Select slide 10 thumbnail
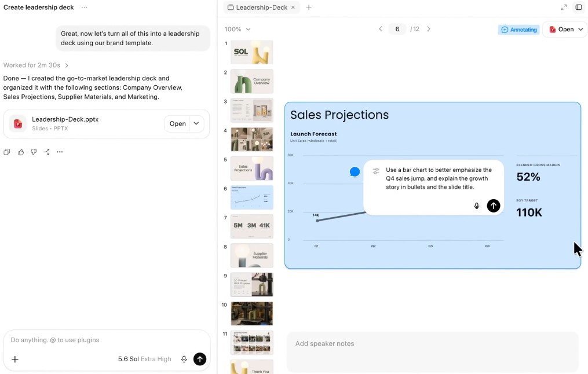Viewport: 588px width, 374px height. [251, 314]
